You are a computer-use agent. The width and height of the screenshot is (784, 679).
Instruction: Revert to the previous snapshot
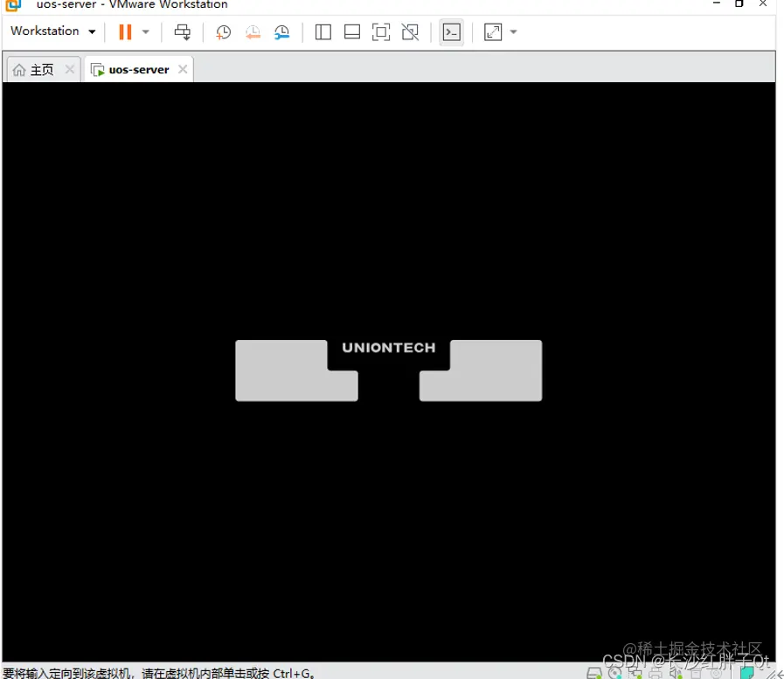coord(253,32)
